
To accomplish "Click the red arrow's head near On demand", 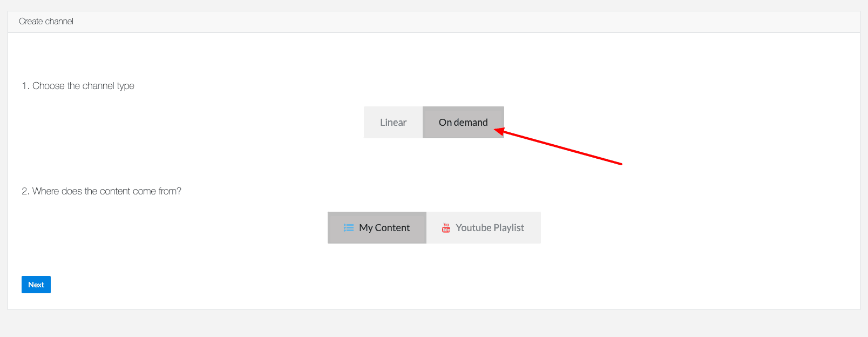I will coord(499,131).
